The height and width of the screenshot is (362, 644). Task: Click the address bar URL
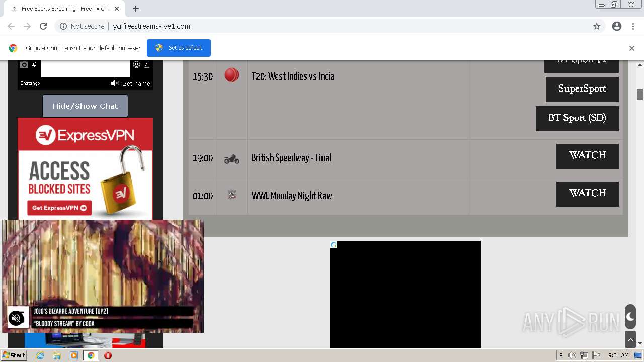(151, 26)
